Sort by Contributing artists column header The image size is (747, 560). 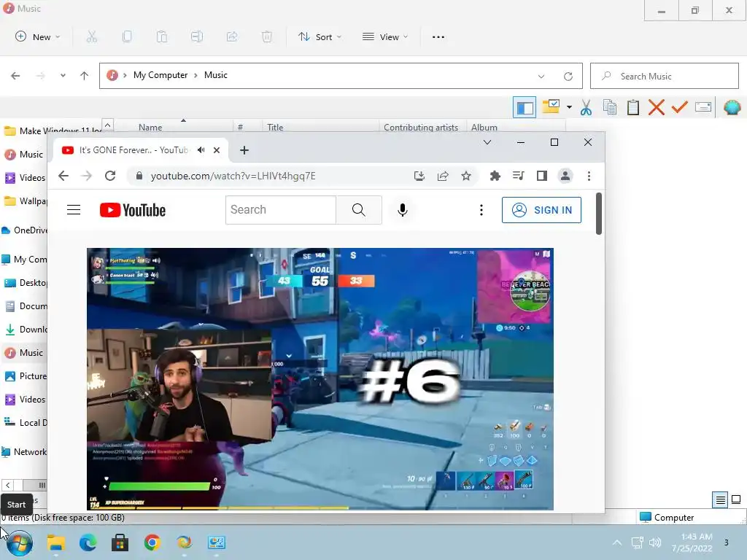[x=421, y=127]
